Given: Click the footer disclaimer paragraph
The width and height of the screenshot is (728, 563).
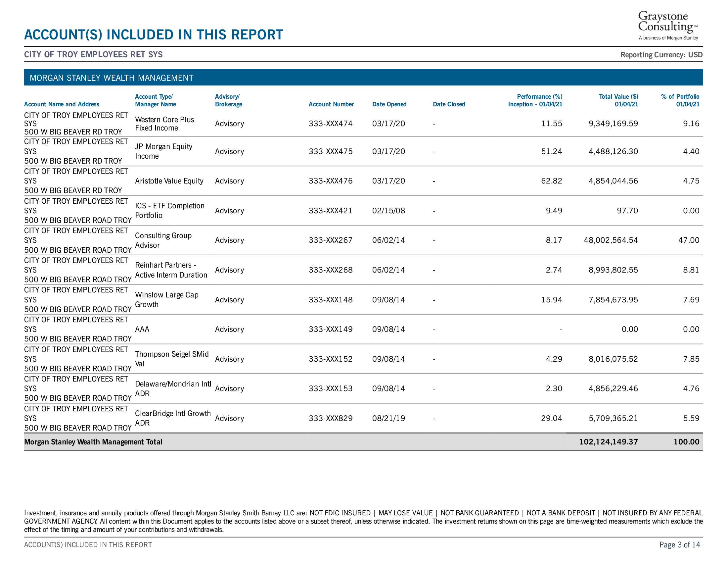Looking at the screenshot, I should 363,521.
